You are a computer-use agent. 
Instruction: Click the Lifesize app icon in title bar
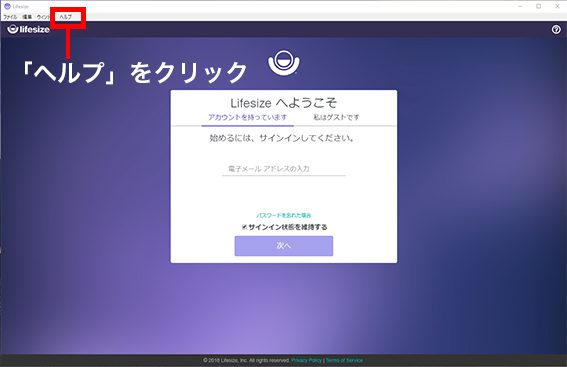click(7, 6)
